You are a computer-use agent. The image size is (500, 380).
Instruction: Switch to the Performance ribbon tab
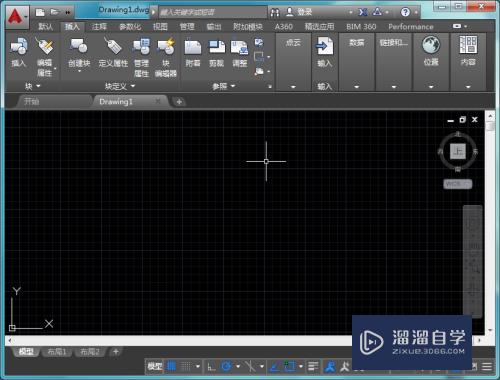click(411, 27)
